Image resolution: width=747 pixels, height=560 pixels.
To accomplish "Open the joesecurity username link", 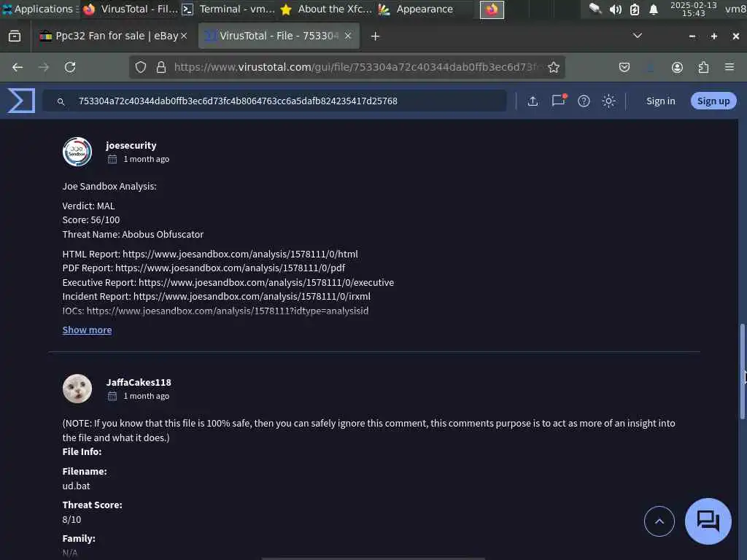I will [131, 145].
